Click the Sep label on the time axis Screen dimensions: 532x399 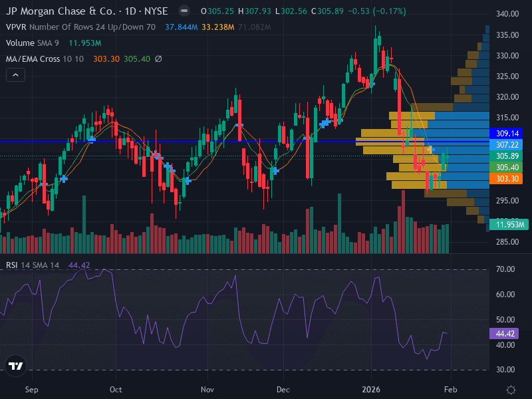point(31,390)
